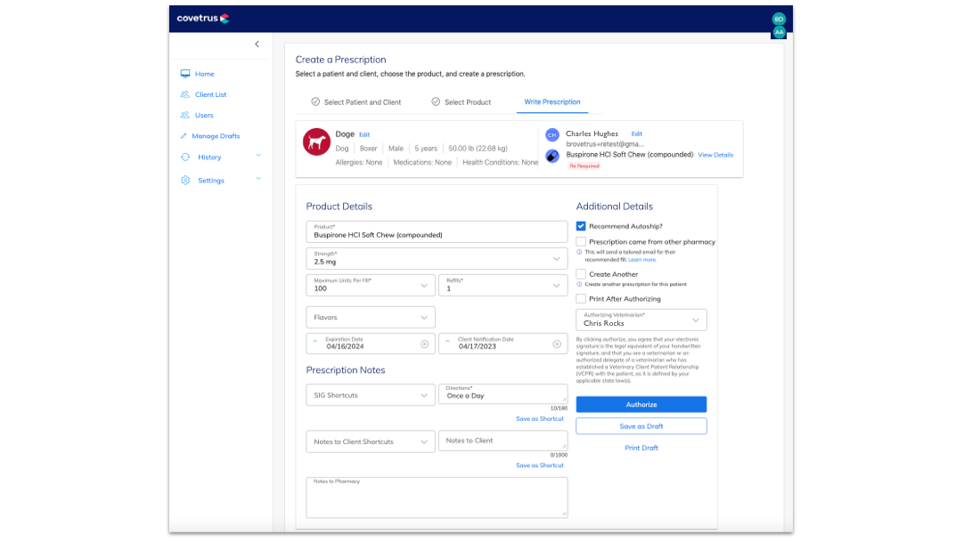980x543 pixels.
Task: Open Manage Drafts via the pencil icon
Action: tap(185, 135)
